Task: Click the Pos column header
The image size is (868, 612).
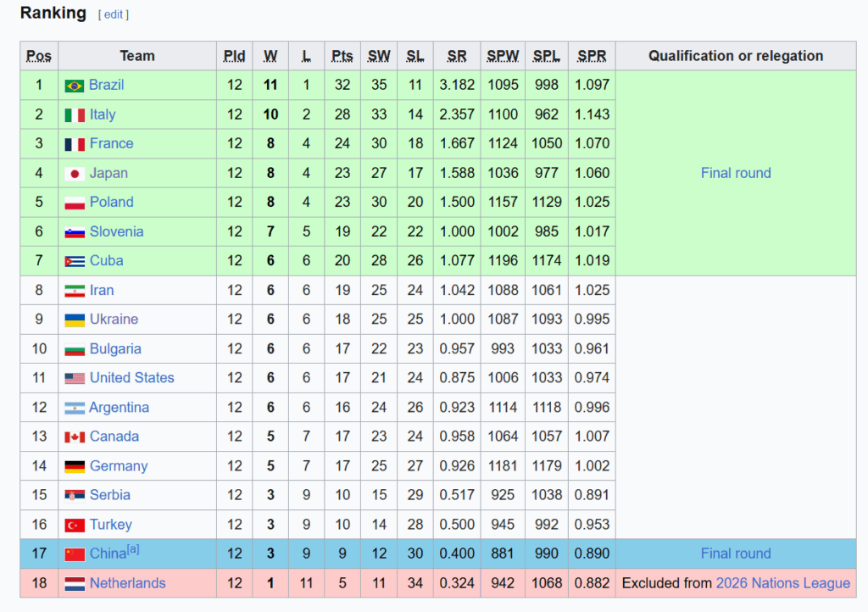Action: (39, 56)
